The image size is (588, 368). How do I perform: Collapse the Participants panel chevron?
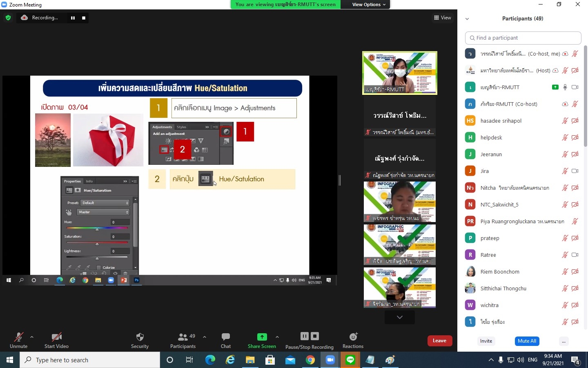pyautogui.click(x=467, y=19)
